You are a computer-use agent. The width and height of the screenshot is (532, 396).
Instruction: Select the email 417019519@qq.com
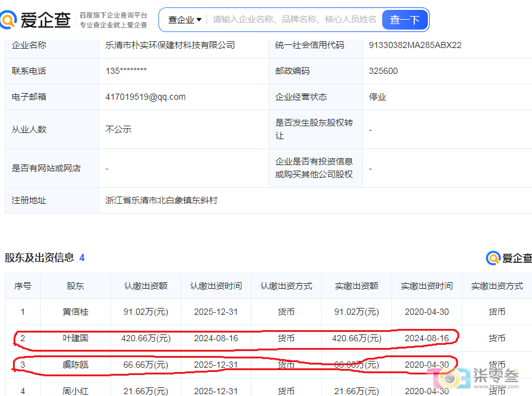(145, 97)
